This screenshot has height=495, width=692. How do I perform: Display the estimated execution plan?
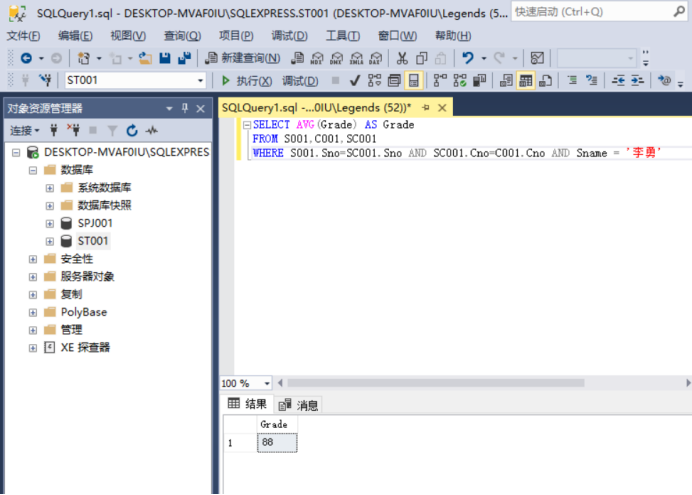click(374, 81)
